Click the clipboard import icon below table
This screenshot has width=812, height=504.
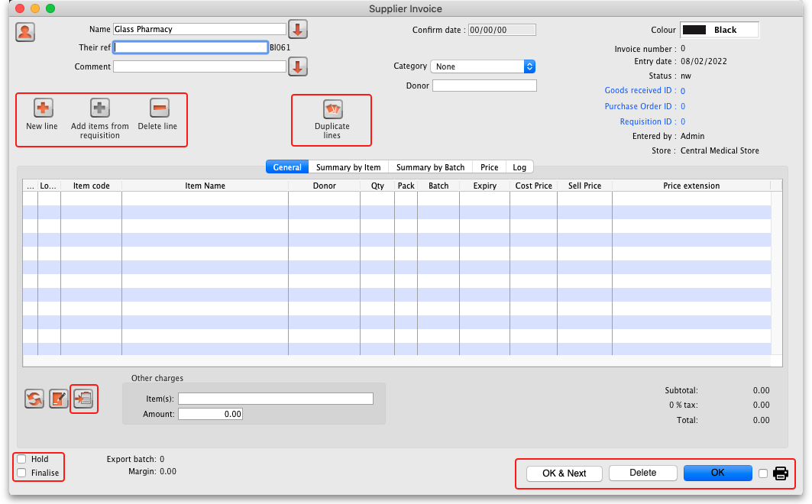[83, 398]
